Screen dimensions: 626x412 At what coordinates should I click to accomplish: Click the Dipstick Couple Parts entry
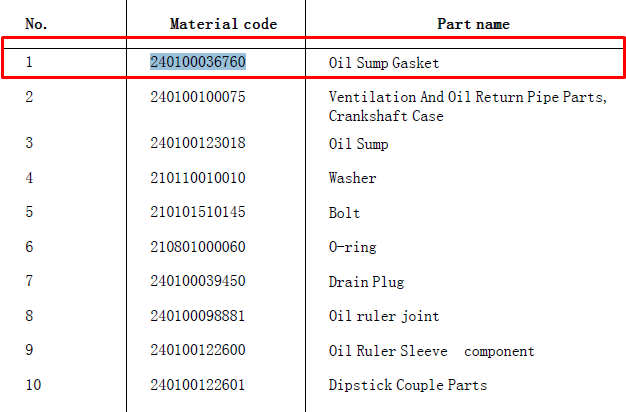point(408,385)
